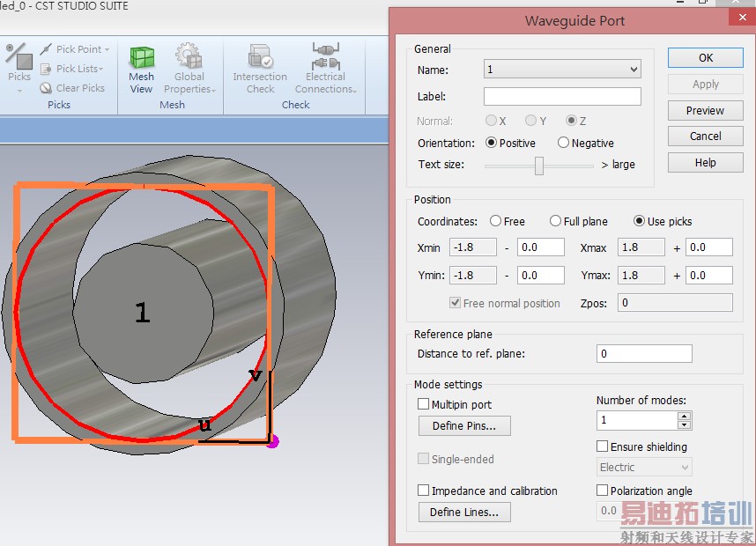Adjust the Text size slider

pos(539,166)
